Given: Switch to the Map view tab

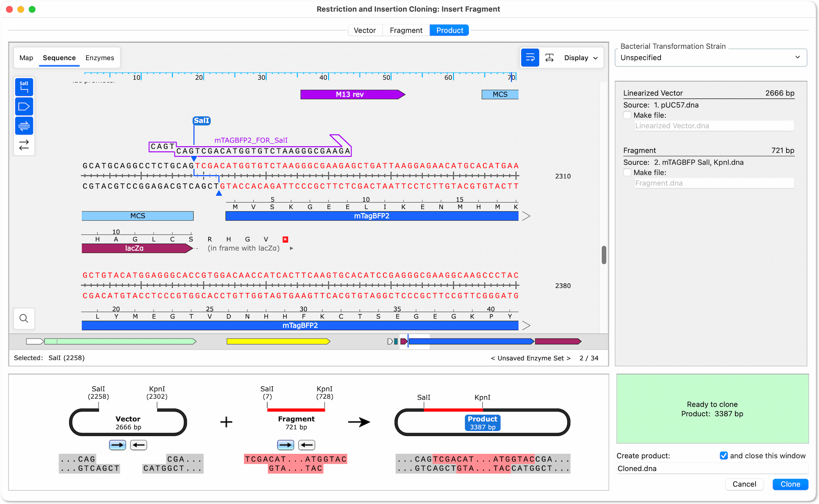Looking at the screenshot, I should pyautogui.click(x=26, y=58).
